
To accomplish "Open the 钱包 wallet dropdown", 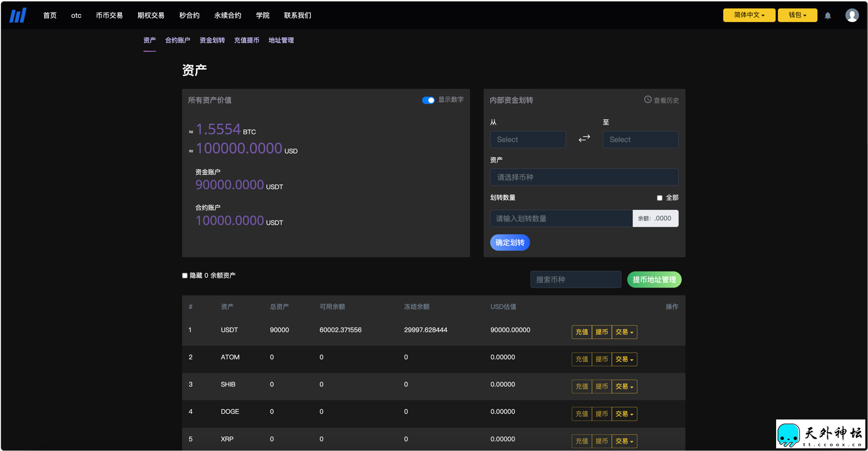I will (797, 15).
